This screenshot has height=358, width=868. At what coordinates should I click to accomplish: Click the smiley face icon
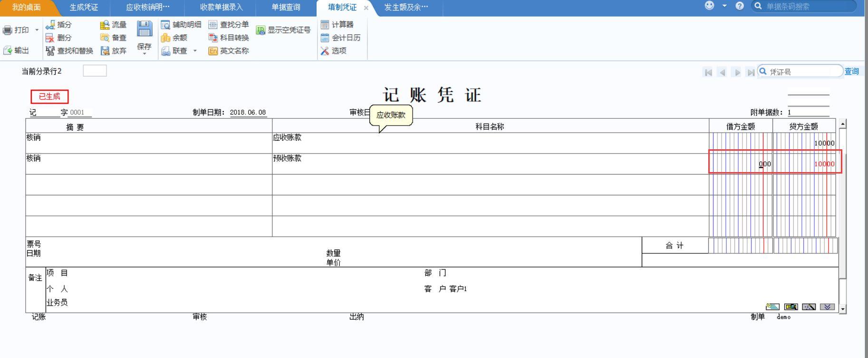709,6
